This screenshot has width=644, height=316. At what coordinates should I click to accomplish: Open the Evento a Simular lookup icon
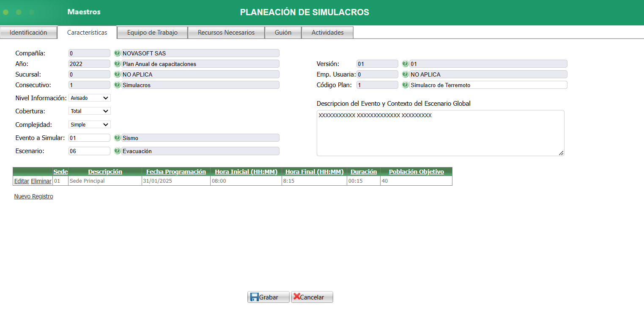pos(117,137)
